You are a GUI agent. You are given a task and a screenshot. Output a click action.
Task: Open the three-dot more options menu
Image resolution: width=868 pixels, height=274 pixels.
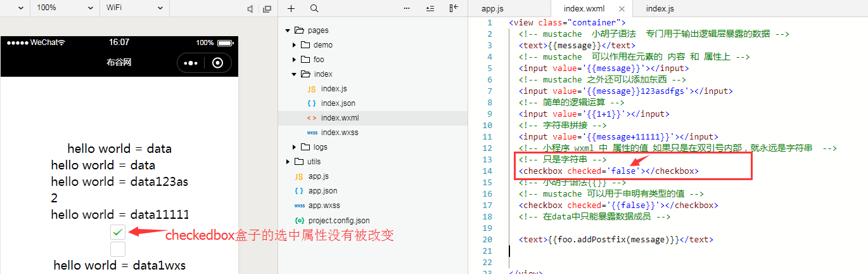[407, 8]
